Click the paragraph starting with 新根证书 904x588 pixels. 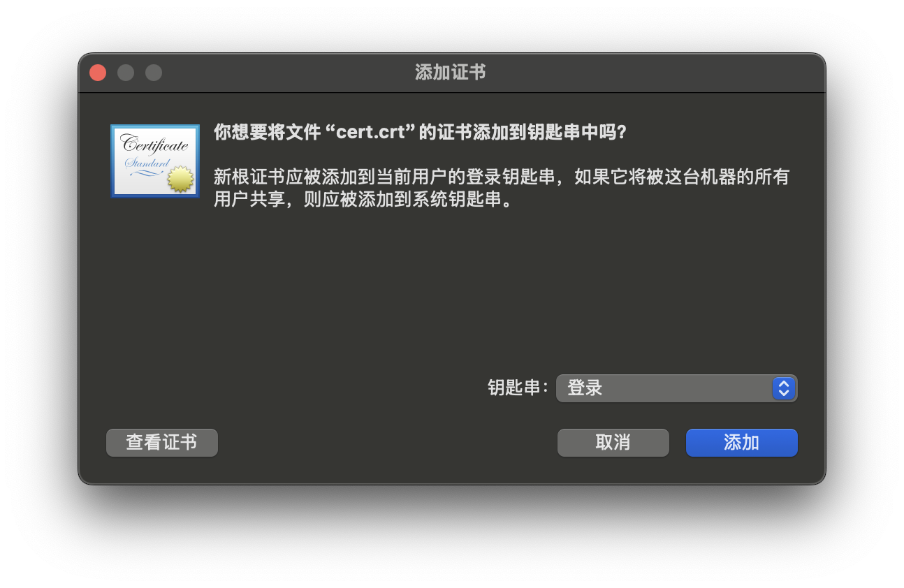(x=502, y=189)
